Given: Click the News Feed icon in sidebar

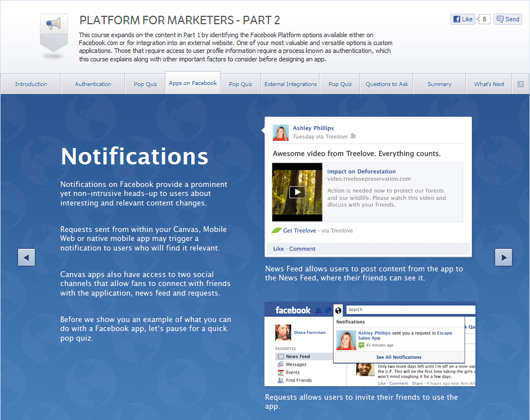Looking at the screenshot, I should pyautogui.click(x=281, y=356).
